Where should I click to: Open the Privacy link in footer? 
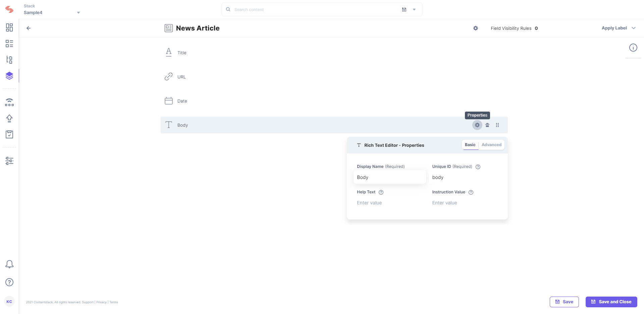(101, 302)
